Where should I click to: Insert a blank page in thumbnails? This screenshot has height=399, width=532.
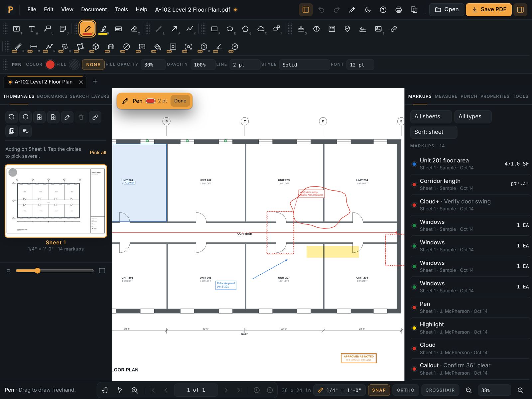coord(39,117)
